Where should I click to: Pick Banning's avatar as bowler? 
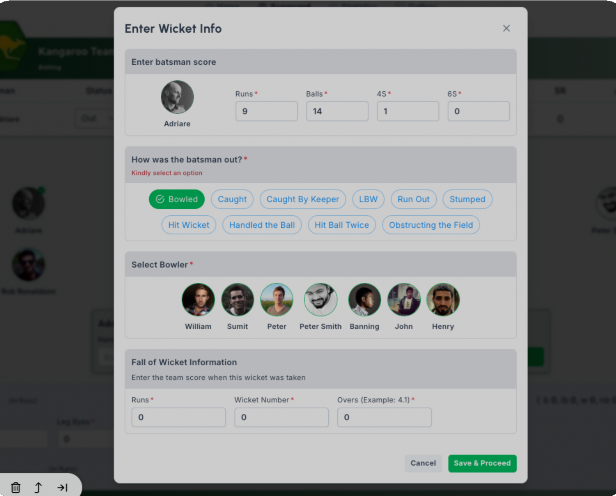coord(364,300)
